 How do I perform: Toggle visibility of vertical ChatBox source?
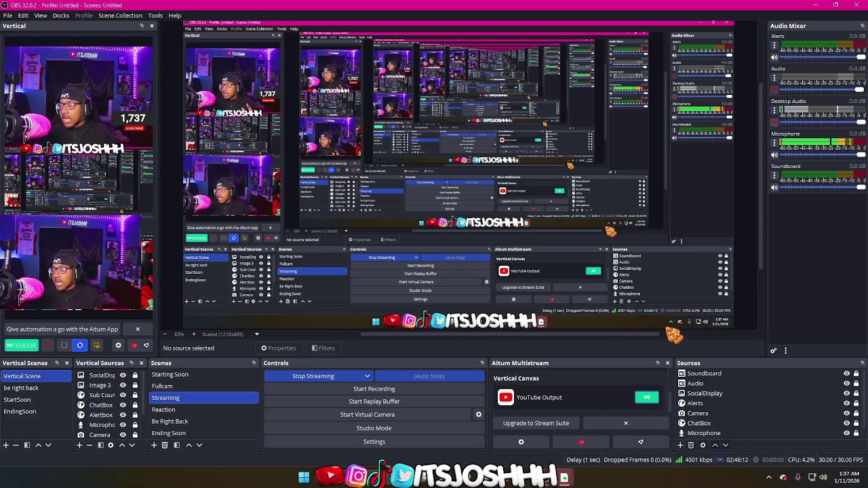click(x=123, y=405)
